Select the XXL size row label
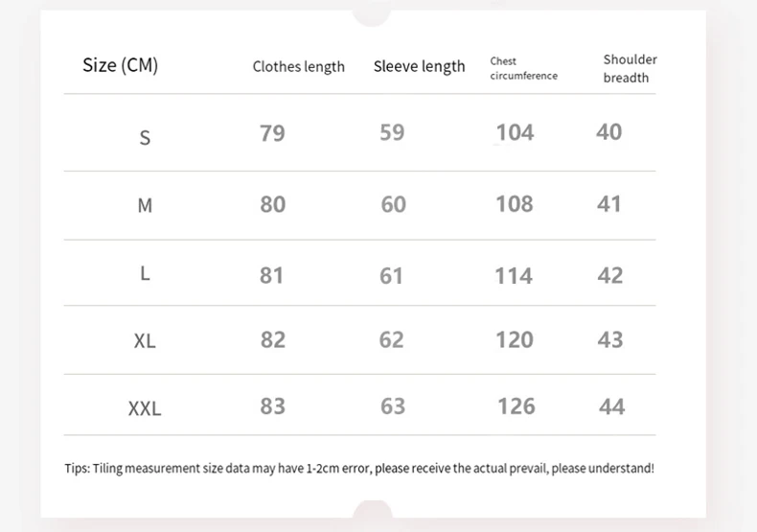This screenshot has height=532, width=757. click(x=145, y=409)
